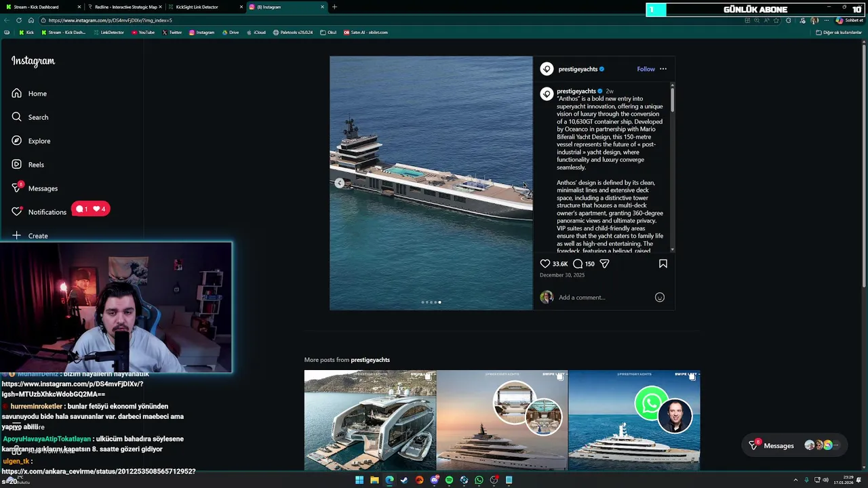The height and width of the screenshot is (488, 868).
Task: Click the Create plus item
Action: pyautogui.click(x=30, y=236)
